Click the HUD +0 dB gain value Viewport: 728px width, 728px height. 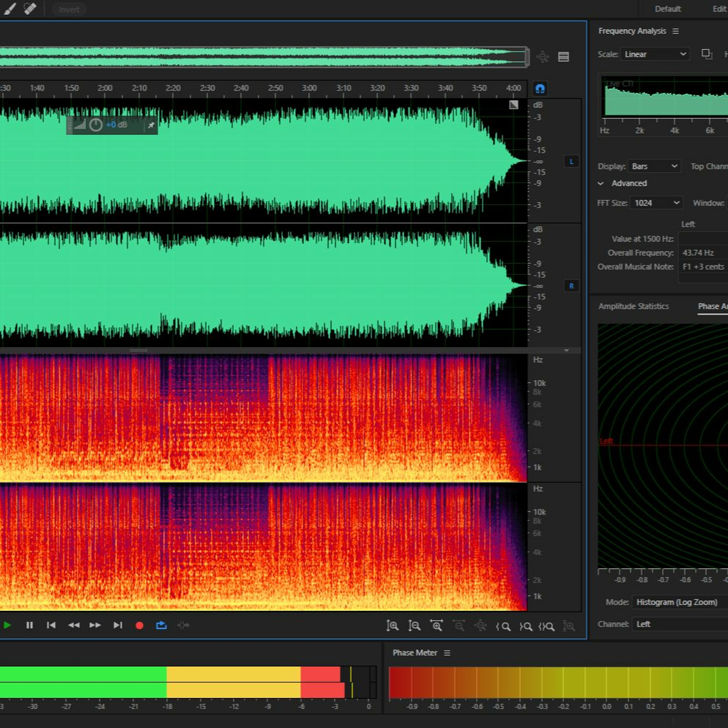coord(116,125)
